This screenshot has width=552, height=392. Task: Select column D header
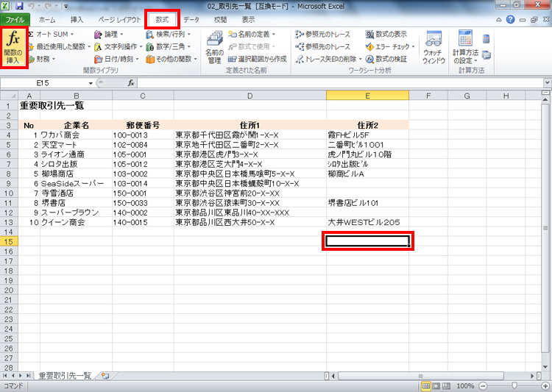click(x=250, y=96)
